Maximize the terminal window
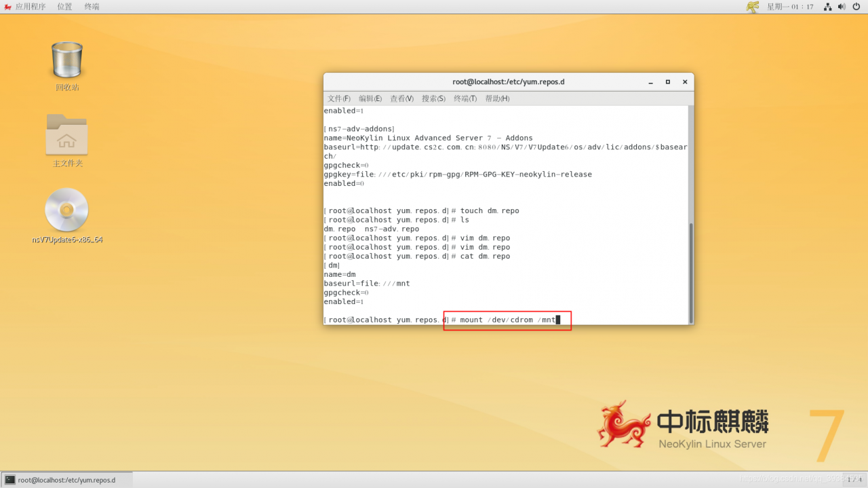Screen dimensions: 868x488 click(x=668, y=82)
